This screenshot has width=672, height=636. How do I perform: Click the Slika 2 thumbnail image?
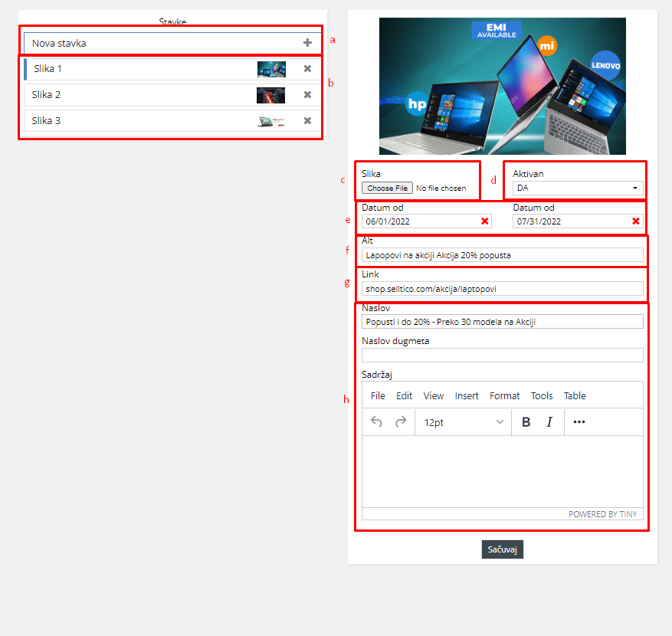point(270,95)
